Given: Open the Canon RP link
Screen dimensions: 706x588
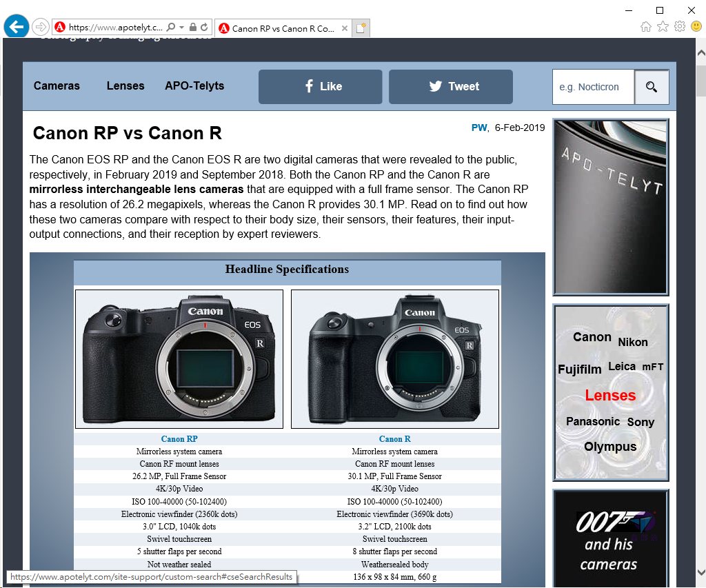Looking at the screenshot, I should click(x=179, y=439).
